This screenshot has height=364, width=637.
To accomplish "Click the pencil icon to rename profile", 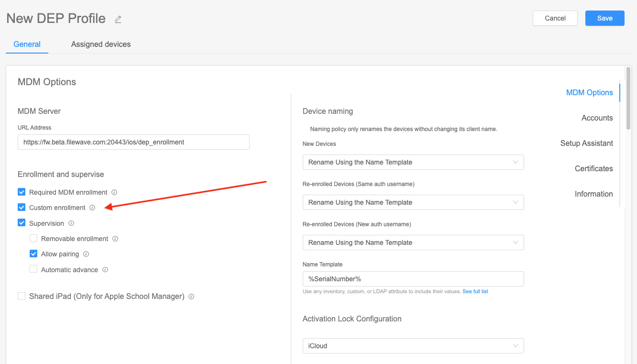I will (118, 19).
